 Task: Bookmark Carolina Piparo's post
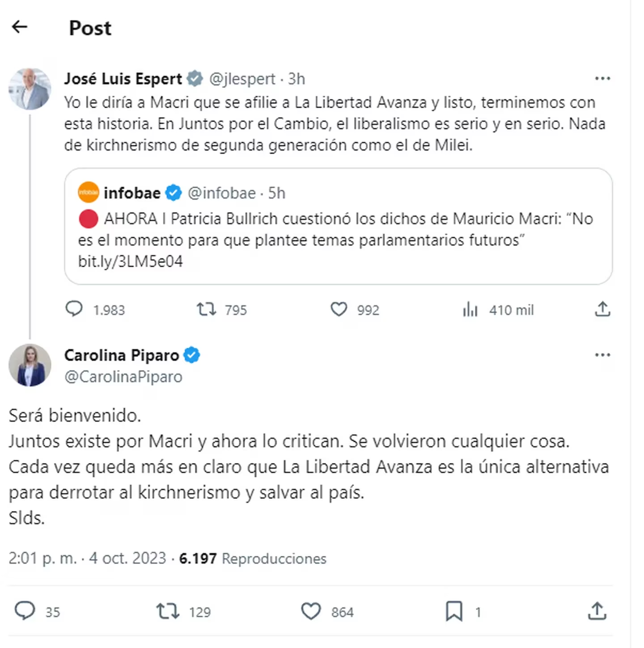click(x=454, y=611)
